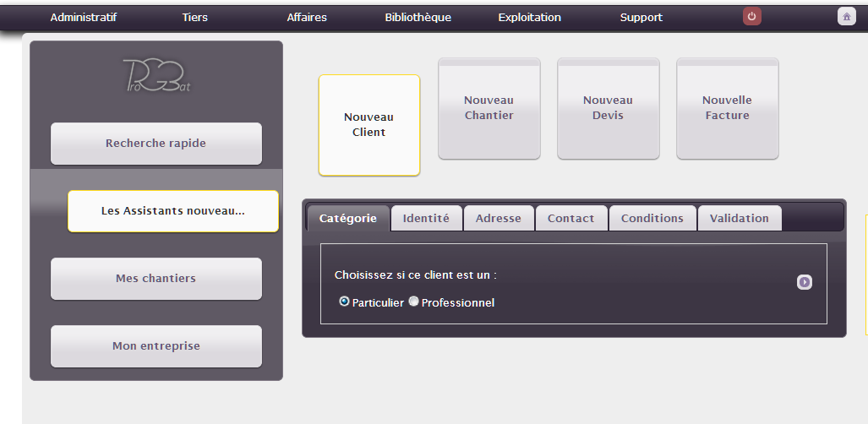Show the Validation tab

pos(739,218)
